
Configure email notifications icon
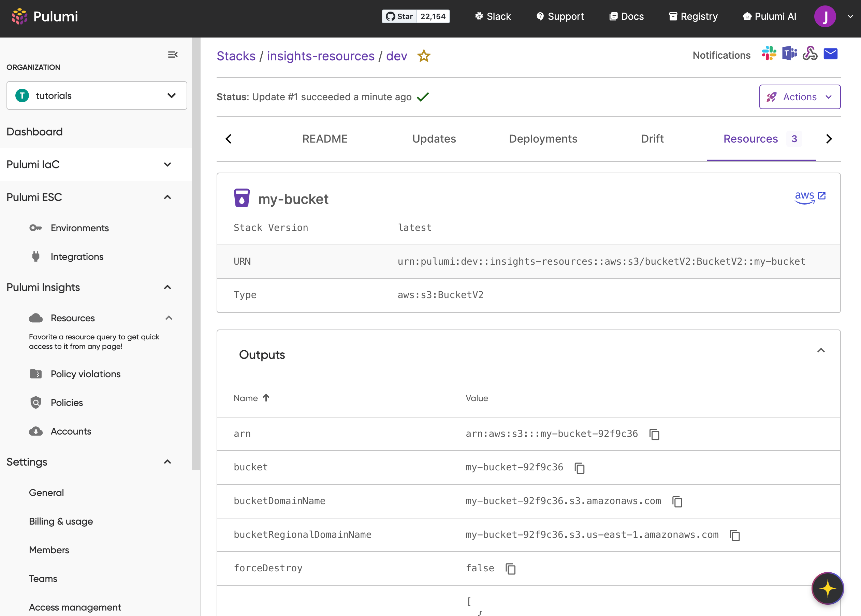830,54
